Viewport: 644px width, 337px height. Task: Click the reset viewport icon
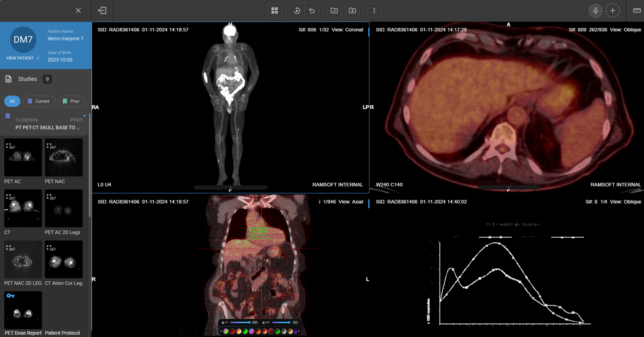[297, 10]
